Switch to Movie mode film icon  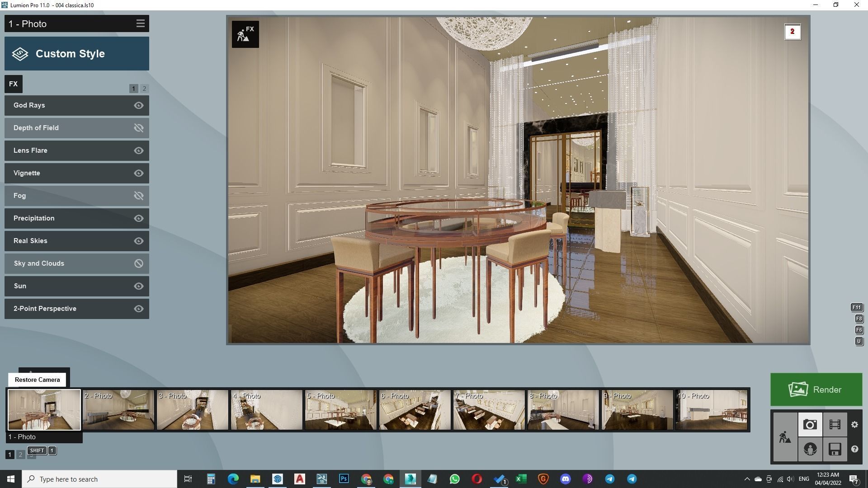tap(835, 425)
